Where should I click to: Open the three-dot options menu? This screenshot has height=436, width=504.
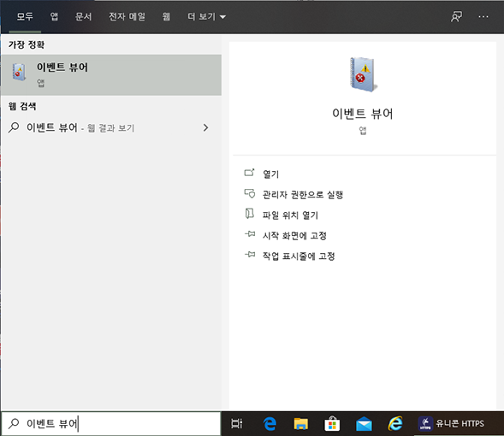coord(483,17)
